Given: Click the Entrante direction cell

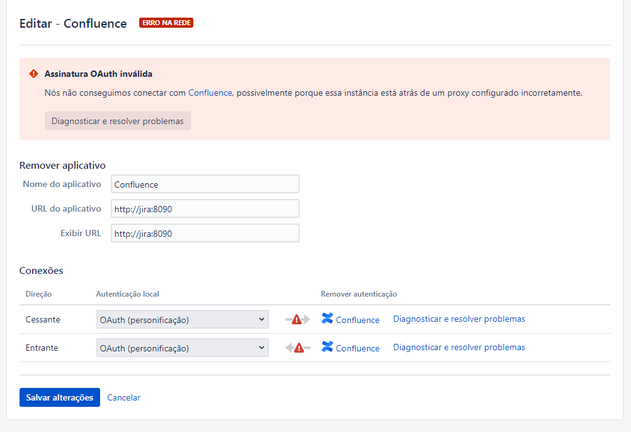Looking at the screenshot, I should point(42,348).
